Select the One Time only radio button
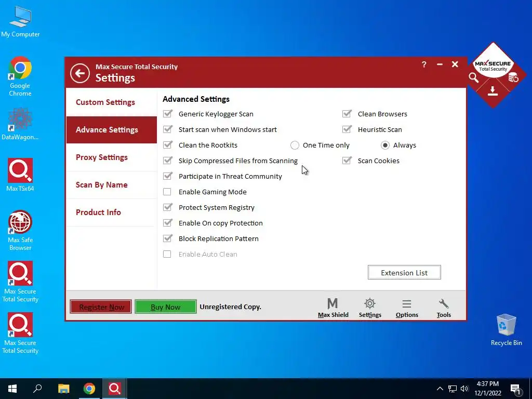 (295, 145)
